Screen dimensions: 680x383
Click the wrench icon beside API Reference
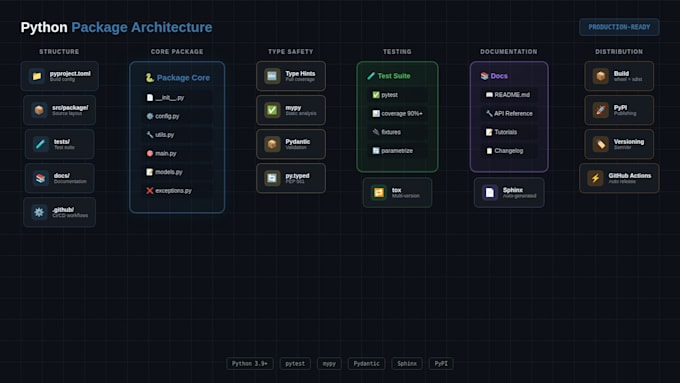click(x=489, y=113)
